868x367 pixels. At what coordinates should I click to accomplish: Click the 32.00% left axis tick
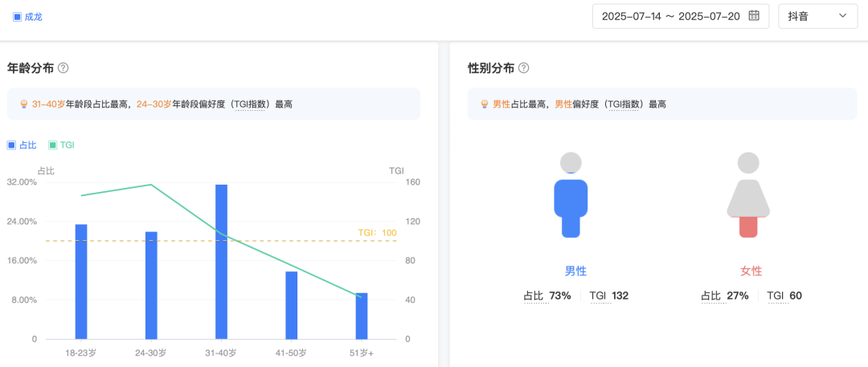click(23, 182)
